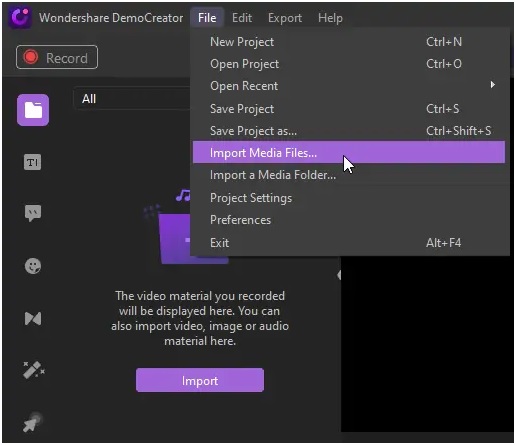Select the Titles text icon in sidebar
Image resolution: width=516 pixels, height=445 pixels.
33,162
